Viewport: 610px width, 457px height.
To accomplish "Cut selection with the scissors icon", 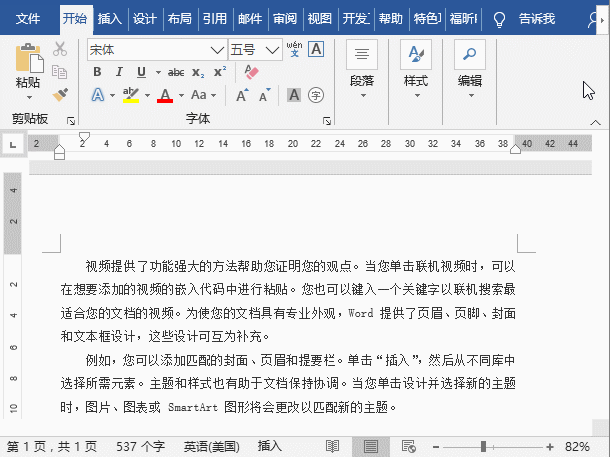I will tap(60, 49).
